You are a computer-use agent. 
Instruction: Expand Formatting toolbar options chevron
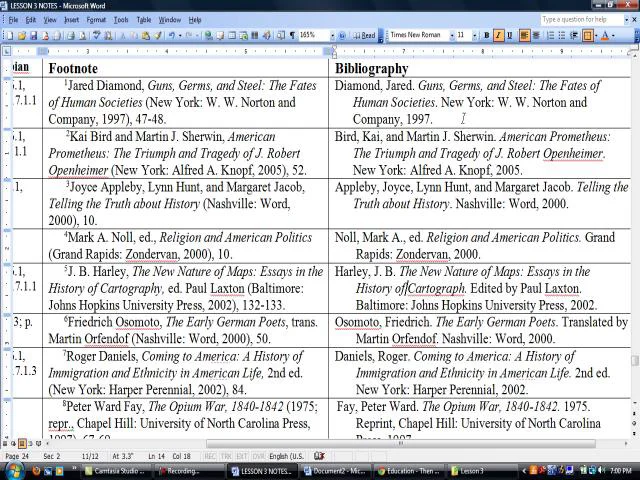click(636, 36)
